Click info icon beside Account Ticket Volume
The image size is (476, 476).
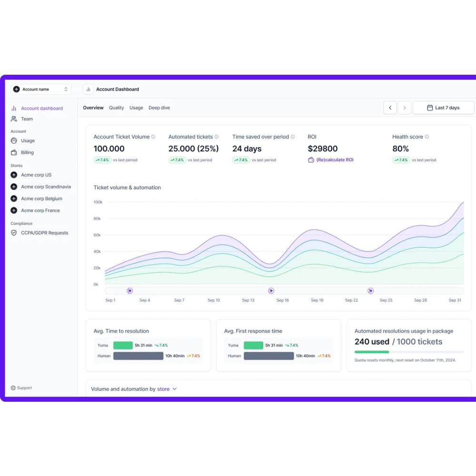[x=153, y=137]
